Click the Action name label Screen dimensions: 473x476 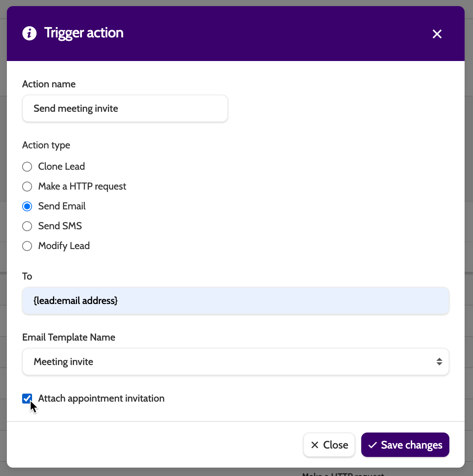click(49, 84)
